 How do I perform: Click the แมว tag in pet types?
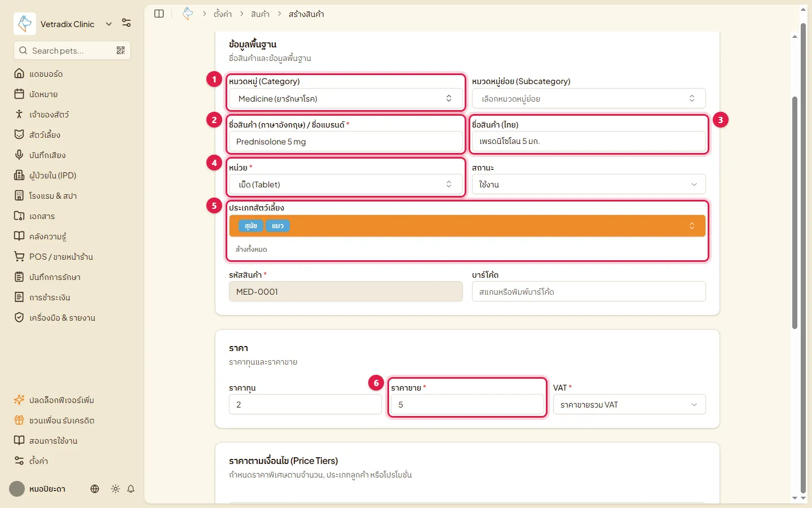277,226
